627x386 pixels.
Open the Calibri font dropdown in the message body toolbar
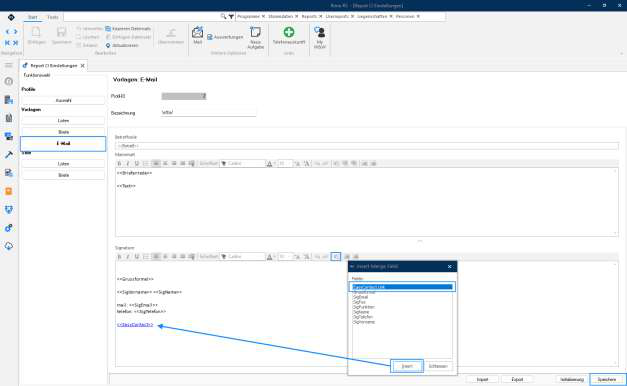click(x=243, y=164)
